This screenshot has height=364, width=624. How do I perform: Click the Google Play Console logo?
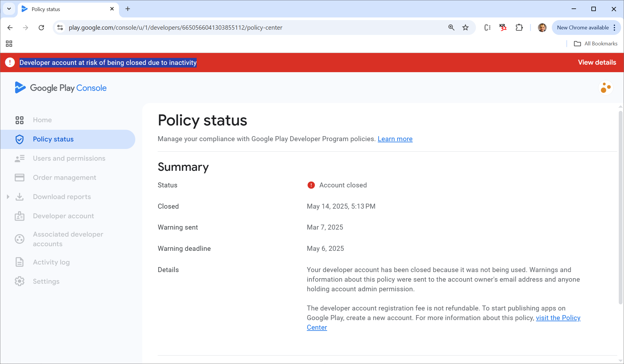61,88
